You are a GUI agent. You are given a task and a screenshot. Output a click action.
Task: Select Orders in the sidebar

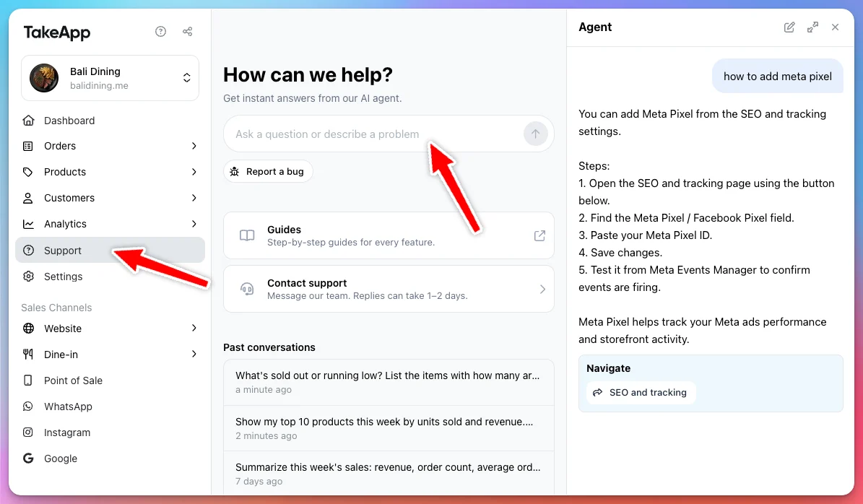click(x=110, y=146)
